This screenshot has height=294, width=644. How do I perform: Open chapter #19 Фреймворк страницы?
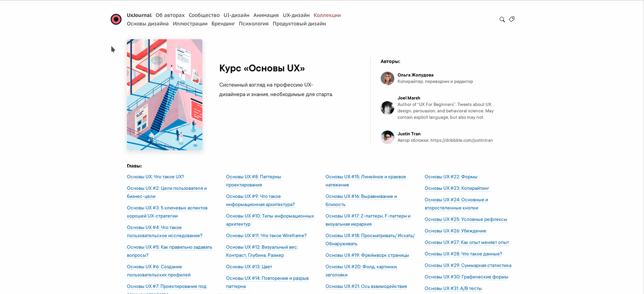click(x=367, y=255)
